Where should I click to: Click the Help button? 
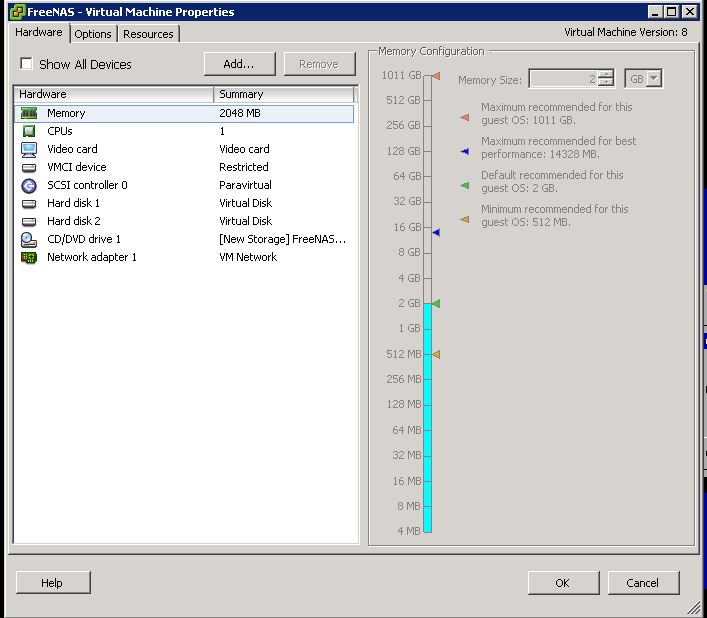click(x=53, y=582)
